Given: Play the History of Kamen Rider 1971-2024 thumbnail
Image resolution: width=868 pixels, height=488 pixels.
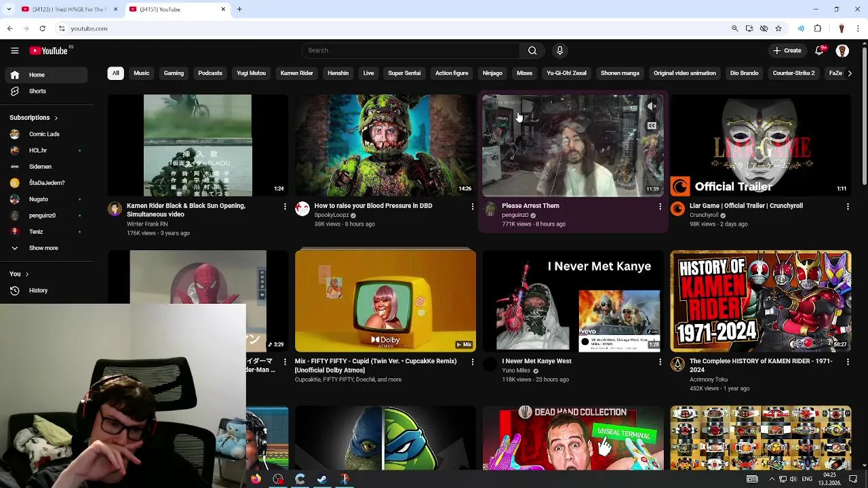Looking at the screenshot, I should tap(760, 301).
